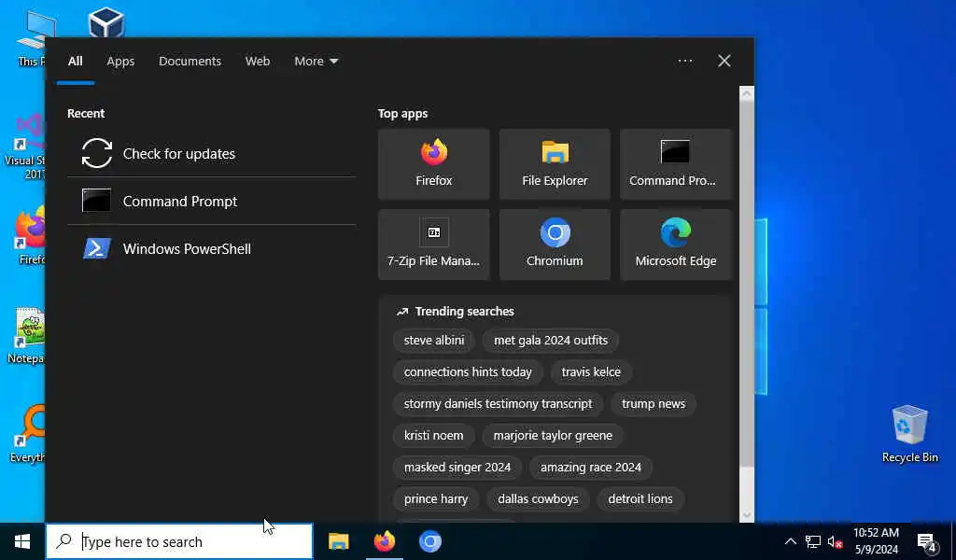Open Recycle Bin on the desktop

pyautogui.click(x=909, y=433)
